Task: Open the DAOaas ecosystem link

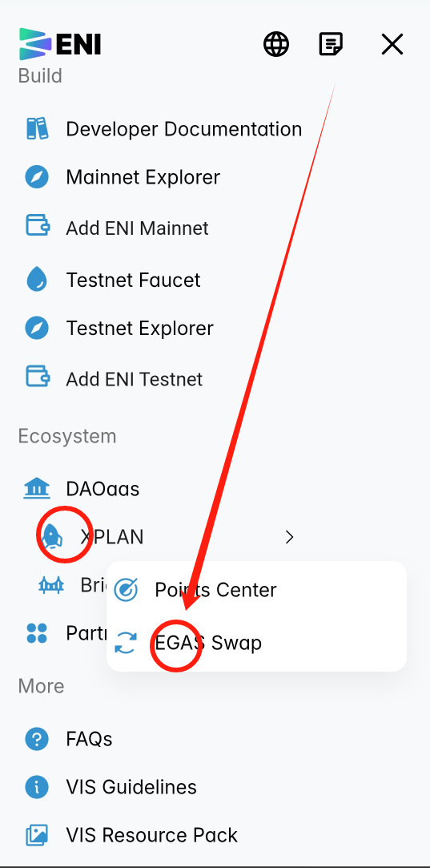Action: (x=102, y=489)
